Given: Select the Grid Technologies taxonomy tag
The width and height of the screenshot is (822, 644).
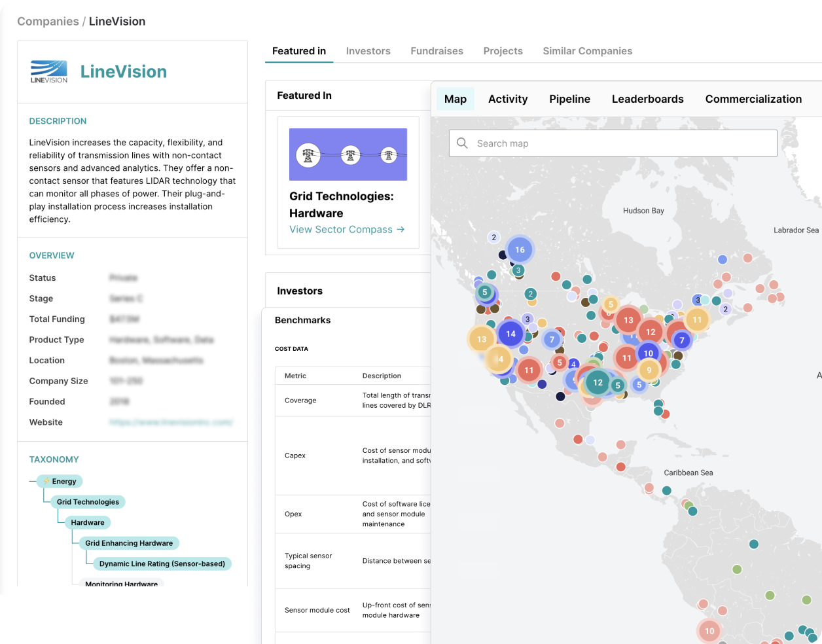Looking at the screenshot, I should (88, 502).
